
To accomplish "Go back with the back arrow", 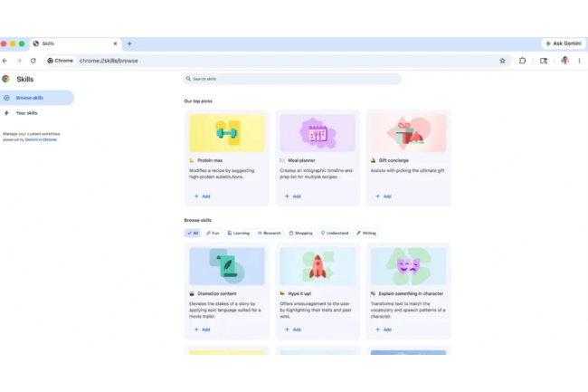I will [5, 61].
